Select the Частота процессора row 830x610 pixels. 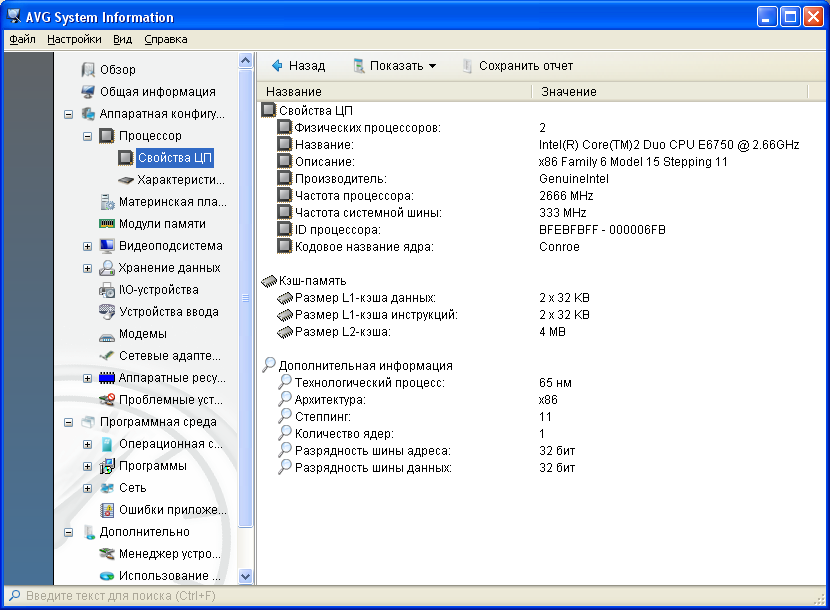[x=540, y=196]
